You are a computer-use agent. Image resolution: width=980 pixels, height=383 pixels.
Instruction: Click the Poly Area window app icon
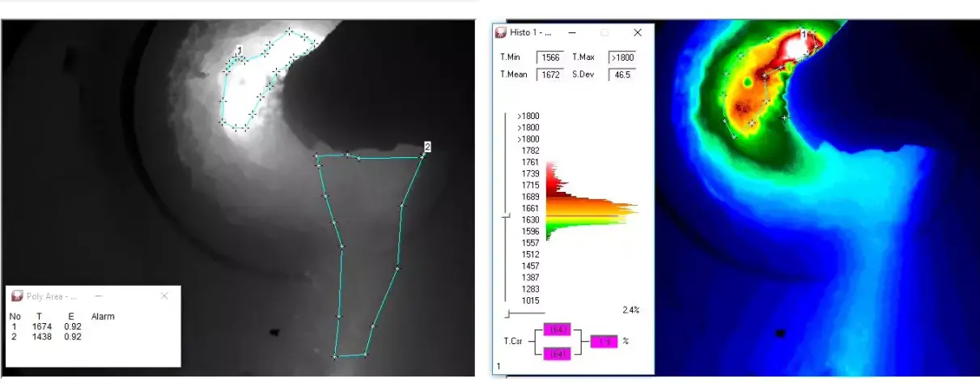[x=17, y=296]
